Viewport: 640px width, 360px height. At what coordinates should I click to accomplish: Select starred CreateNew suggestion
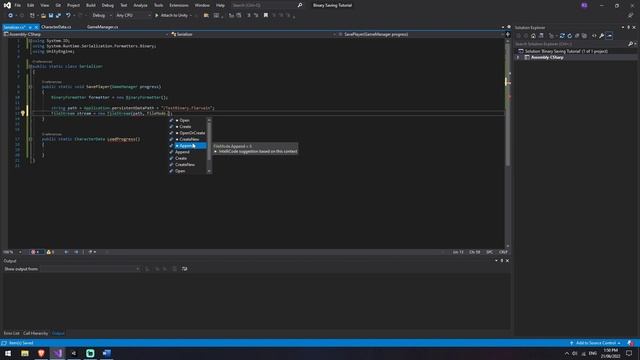point(188,139)
